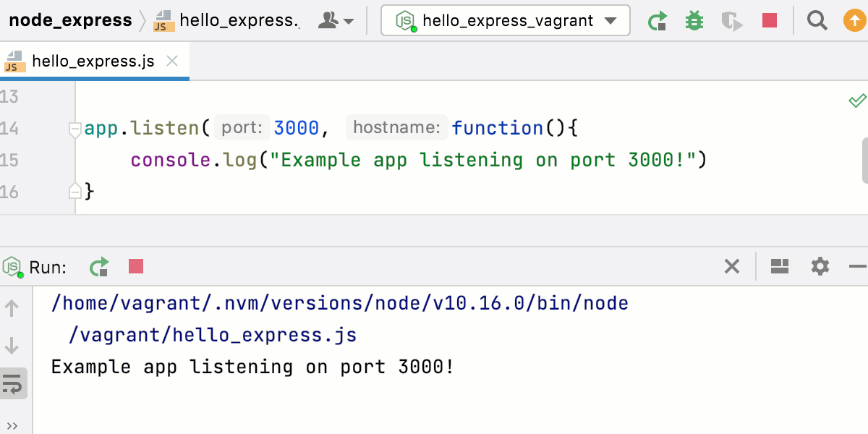
Task: Click the node_express breadcrumb
Action: pyautogui.click(x=69, y=20)
